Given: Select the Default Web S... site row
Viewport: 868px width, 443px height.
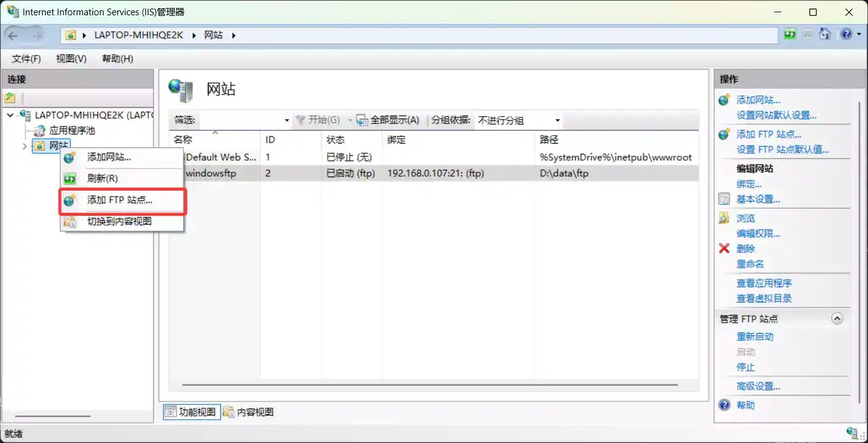Looking at the screenshot, I should click(x=434, y=157).
